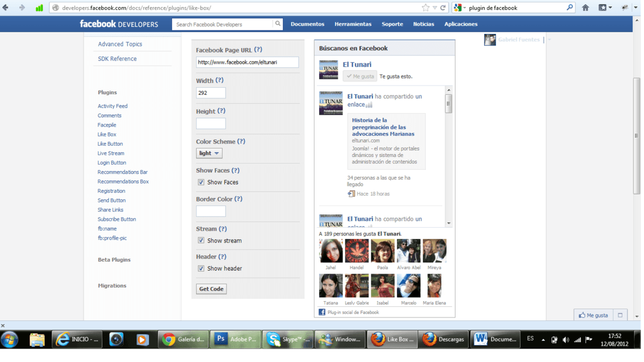Click help (?) next to Color Scheme
The image size is (644, 362).
[241, 141]
